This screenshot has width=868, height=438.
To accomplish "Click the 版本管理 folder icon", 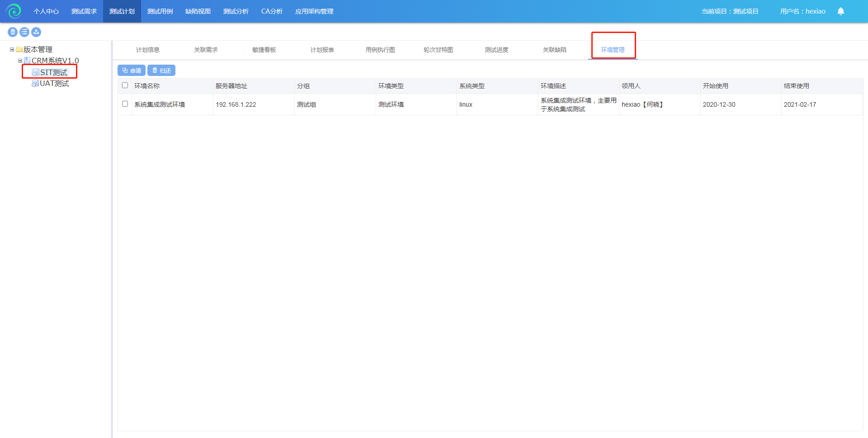I will click(19, 50).
